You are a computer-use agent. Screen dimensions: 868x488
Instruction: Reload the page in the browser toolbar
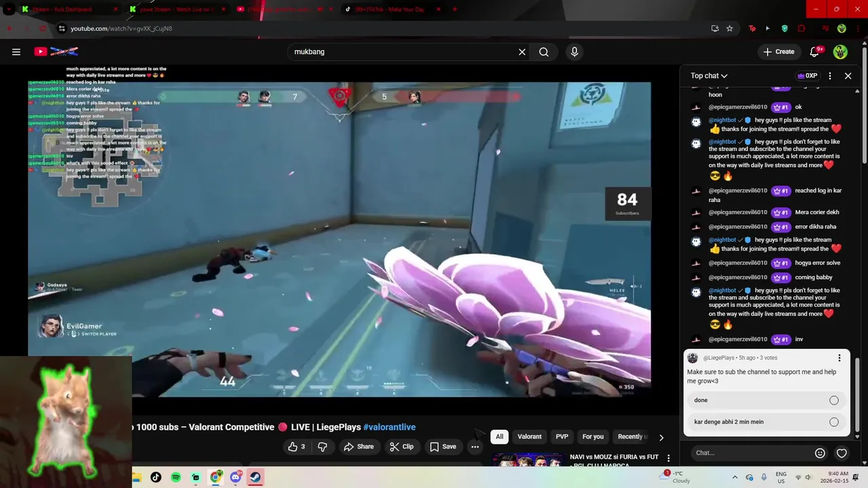point(42,28)
